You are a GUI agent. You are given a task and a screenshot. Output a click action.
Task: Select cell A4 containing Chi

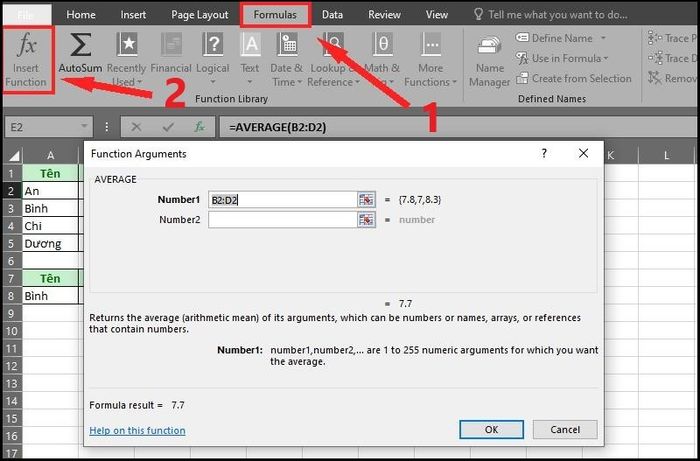pos(50,226)
